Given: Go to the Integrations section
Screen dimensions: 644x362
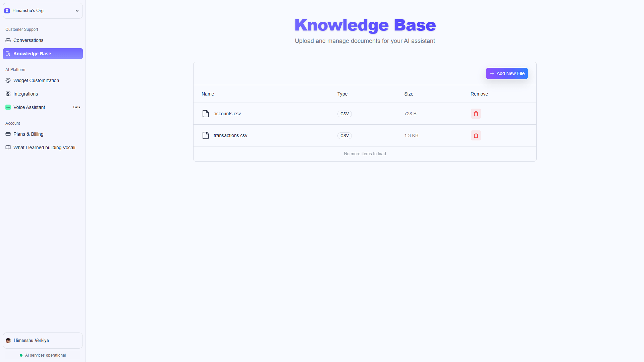Looking at the screenshot, I should (43, 94).
